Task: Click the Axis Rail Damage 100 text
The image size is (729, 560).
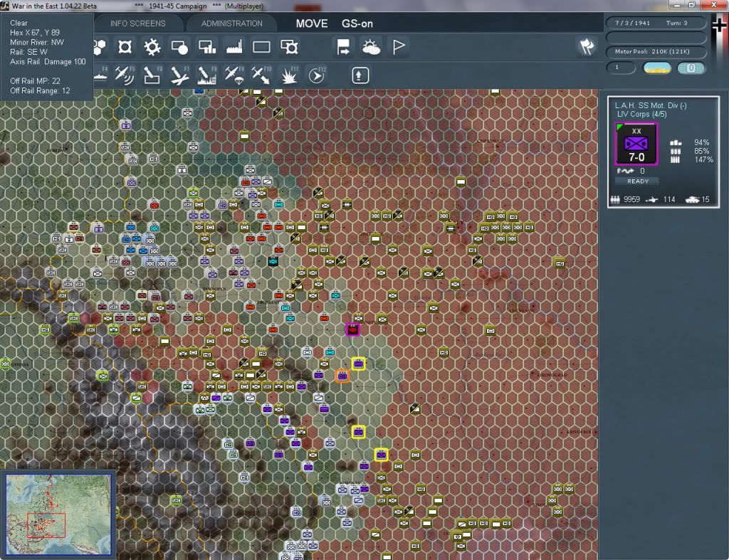Action: [x=48, y=62]
